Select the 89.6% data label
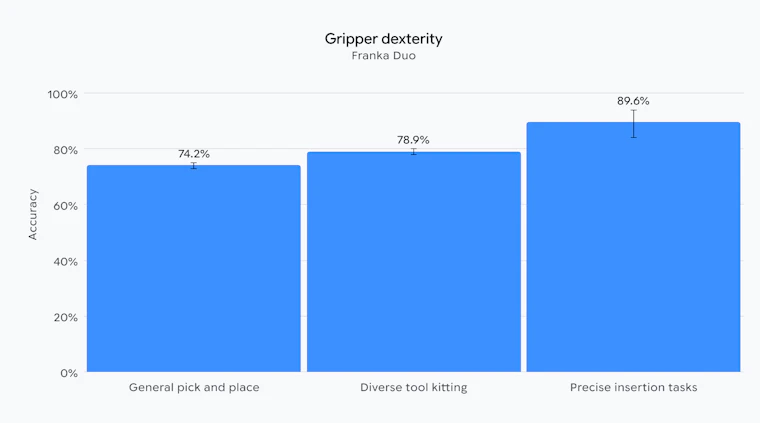 pos(633,101)
